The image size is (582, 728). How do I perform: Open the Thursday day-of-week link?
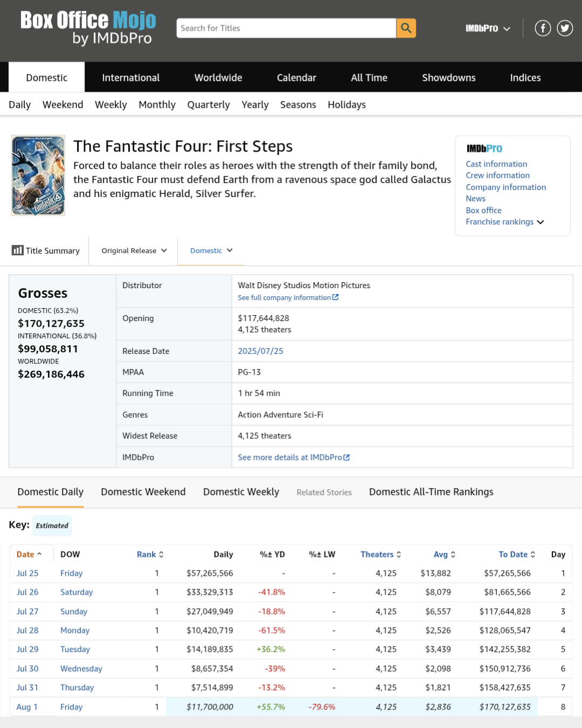tap(77, 688)
